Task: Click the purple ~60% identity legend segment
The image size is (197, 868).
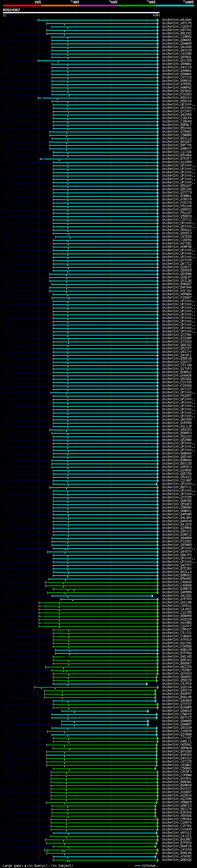Action: pos(99,6)
